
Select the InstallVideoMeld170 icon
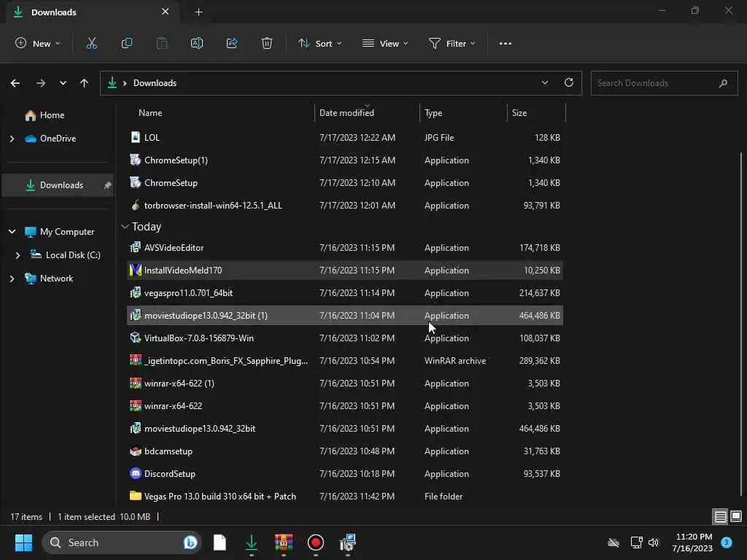[135, 270]
